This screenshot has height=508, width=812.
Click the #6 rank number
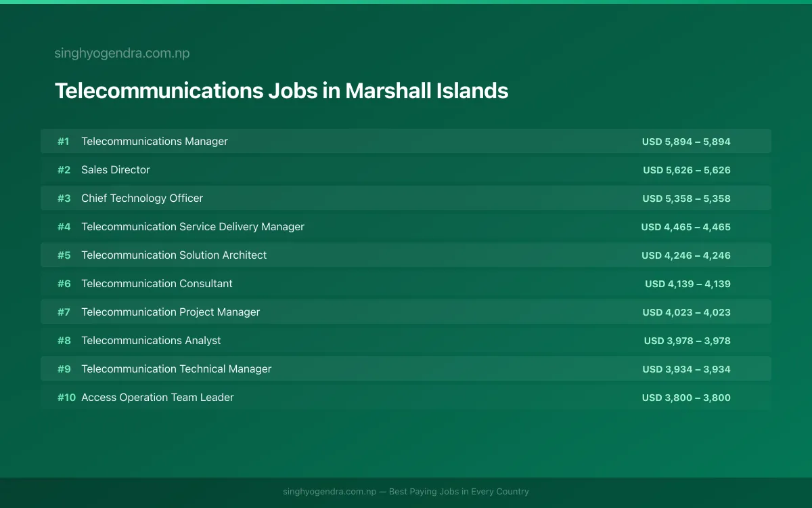pos(64,284)
